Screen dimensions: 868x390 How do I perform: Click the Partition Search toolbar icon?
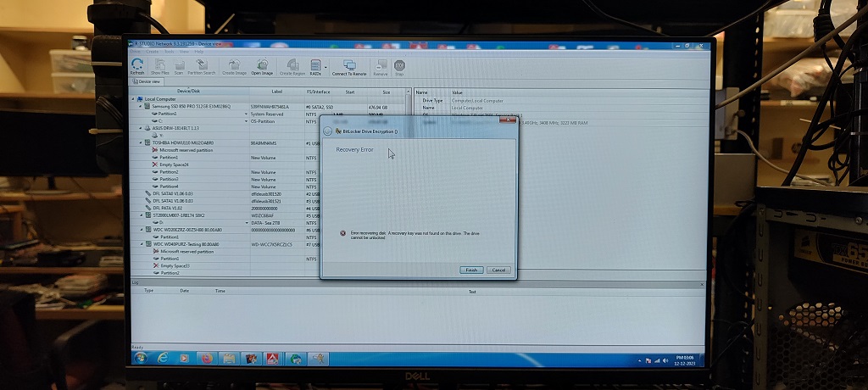[x=202, y=66]
